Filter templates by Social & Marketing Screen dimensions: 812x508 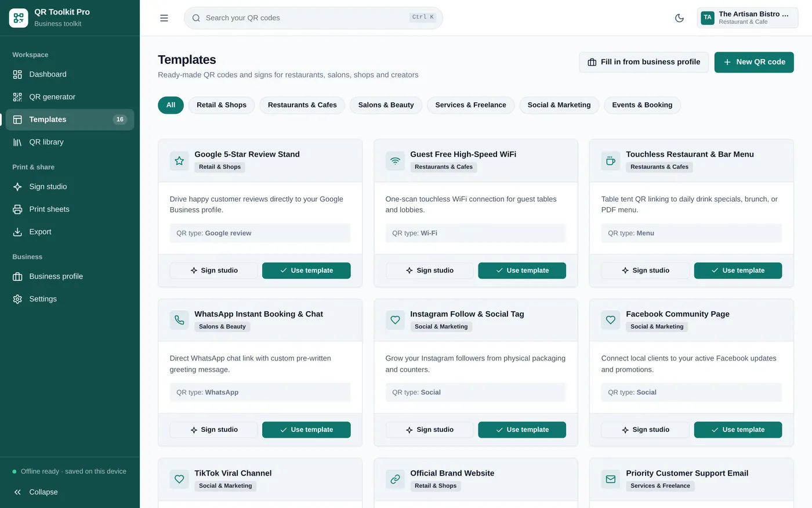pyautogui.click(x=559, y=105)
